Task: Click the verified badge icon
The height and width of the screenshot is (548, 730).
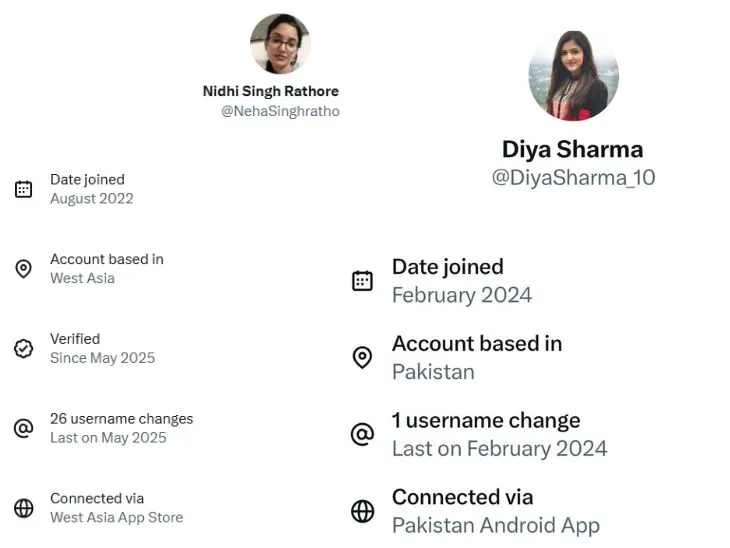Action: point(24,348)
